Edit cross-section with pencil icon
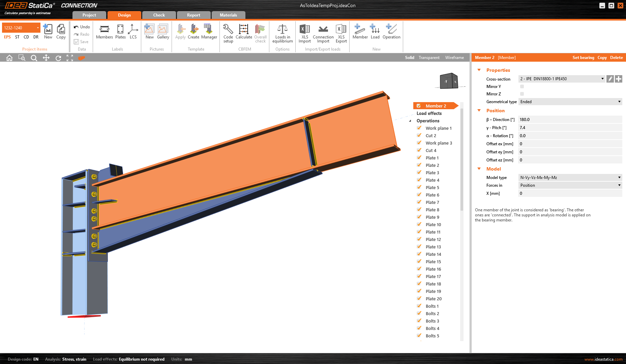The width and height of the screenshot is (626, 364). (610, 79)
